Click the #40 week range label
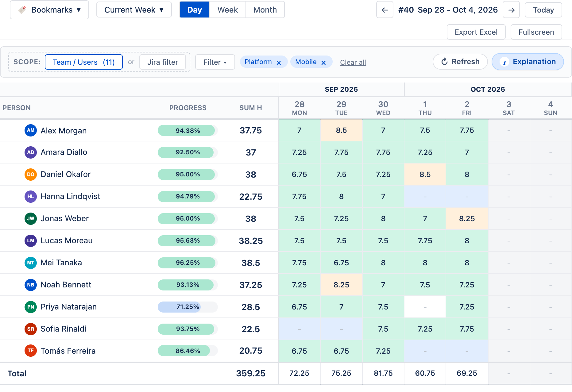This screenshot has width=572, height=392. click(448, 10)
